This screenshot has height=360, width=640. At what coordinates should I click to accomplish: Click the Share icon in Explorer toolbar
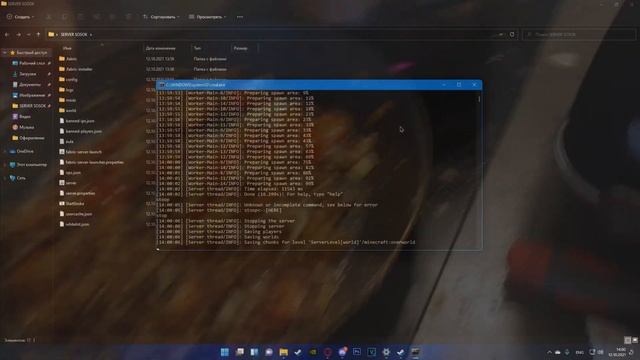tap(112, 17)
